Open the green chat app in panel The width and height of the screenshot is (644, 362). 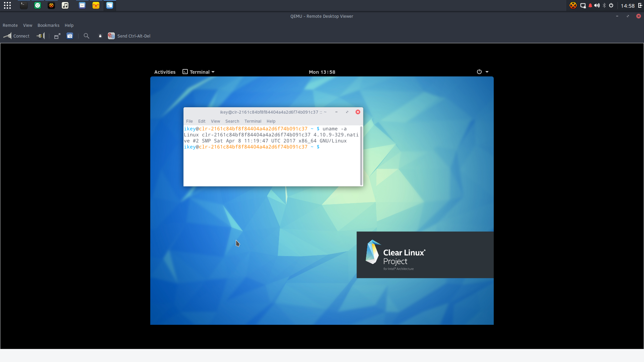coord(38,5)
